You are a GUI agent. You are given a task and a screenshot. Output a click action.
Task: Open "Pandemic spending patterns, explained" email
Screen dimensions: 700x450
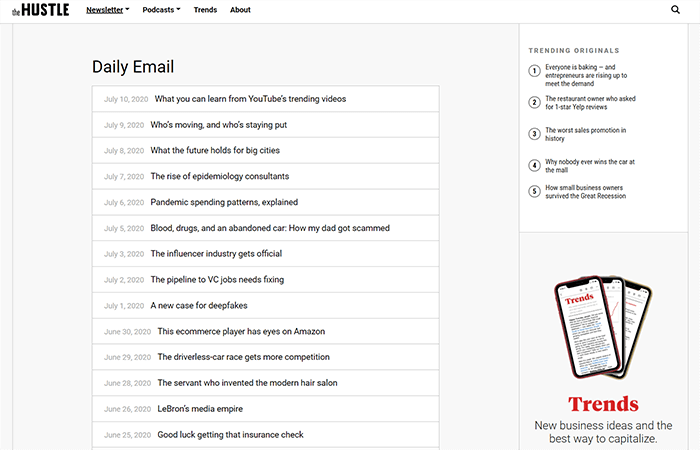[224, 202]
